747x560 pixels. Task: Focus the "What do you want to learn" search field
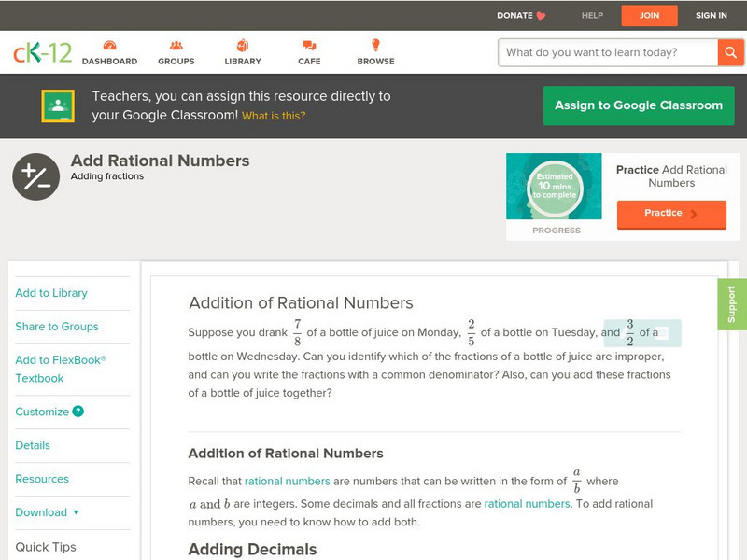(x=607, y=52)
